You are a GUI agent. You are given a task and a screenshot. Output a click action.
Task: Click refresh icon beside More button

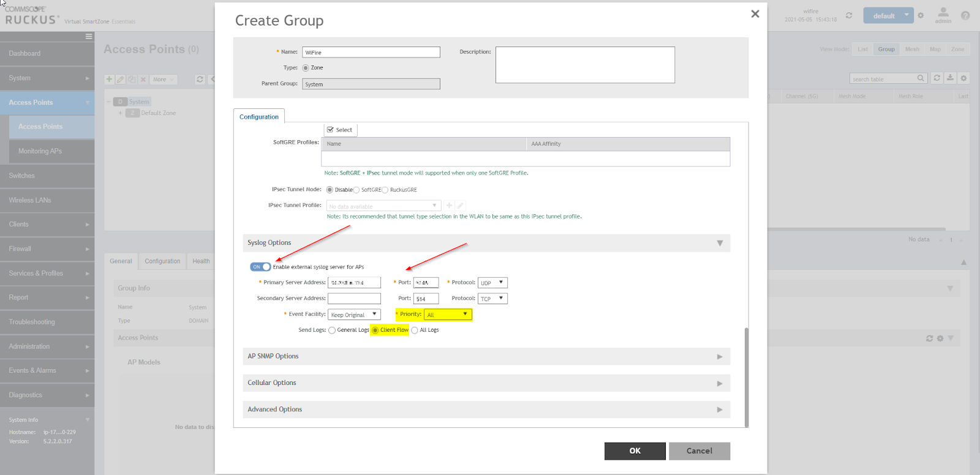pos(200,79)
